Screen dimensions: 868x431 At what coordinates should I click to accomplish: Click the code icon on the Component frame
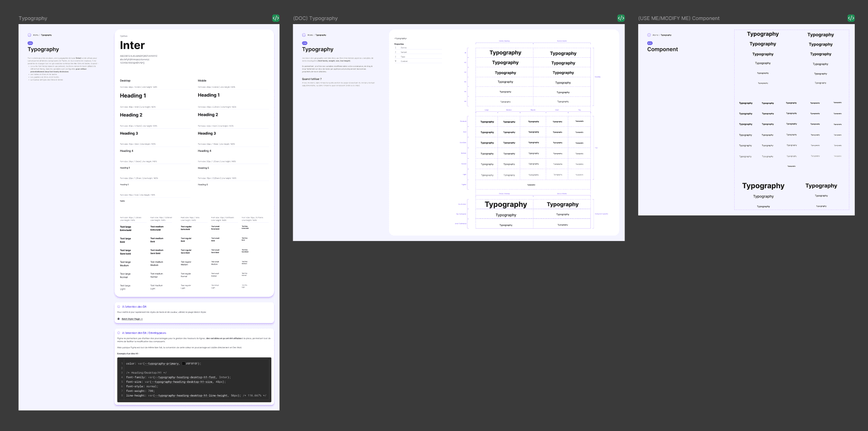(x=852, y=18)
